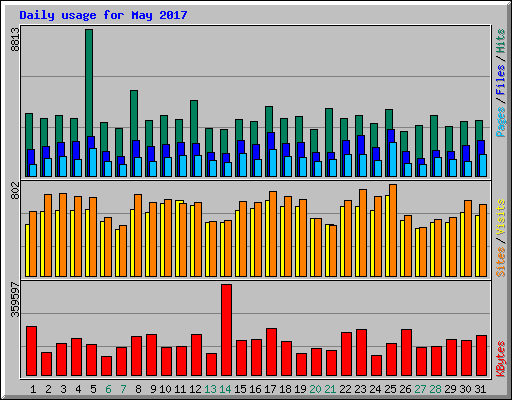Click the red KBytes bar for day 26
Viewport: 512px width, 400px height.
click(x=406, y=352)
